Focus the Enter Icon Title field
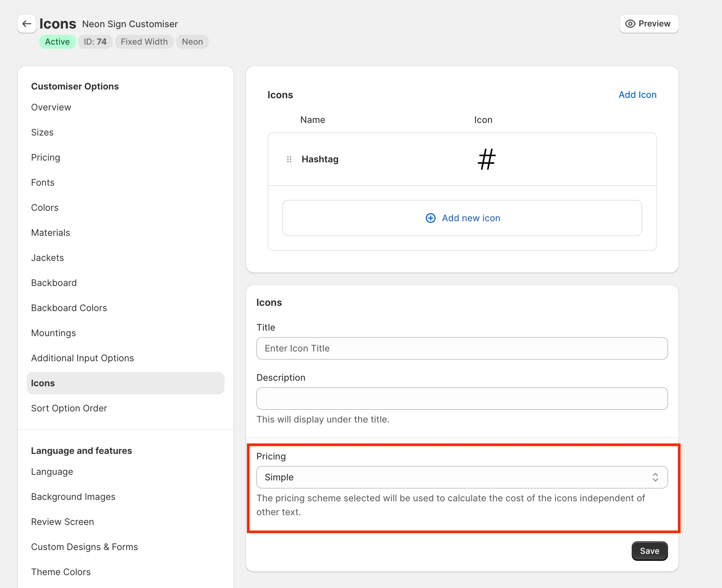 coord(462,348)
